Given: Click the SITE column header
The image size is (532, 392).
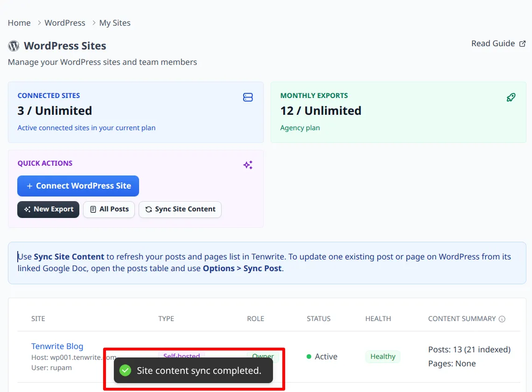Looking at the screenshot, I should click(x=38, y=319).
